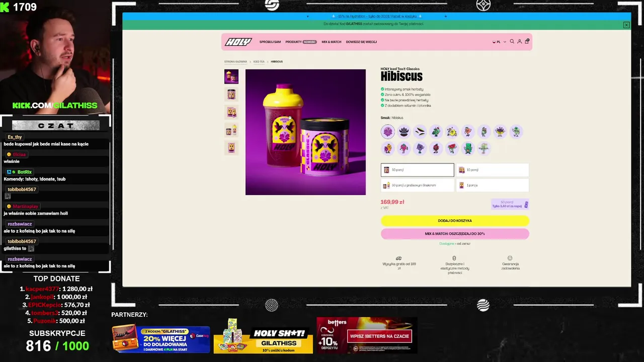Select the dark leaf flavor icon
644x362 pixels.
[x=420, y=132]
